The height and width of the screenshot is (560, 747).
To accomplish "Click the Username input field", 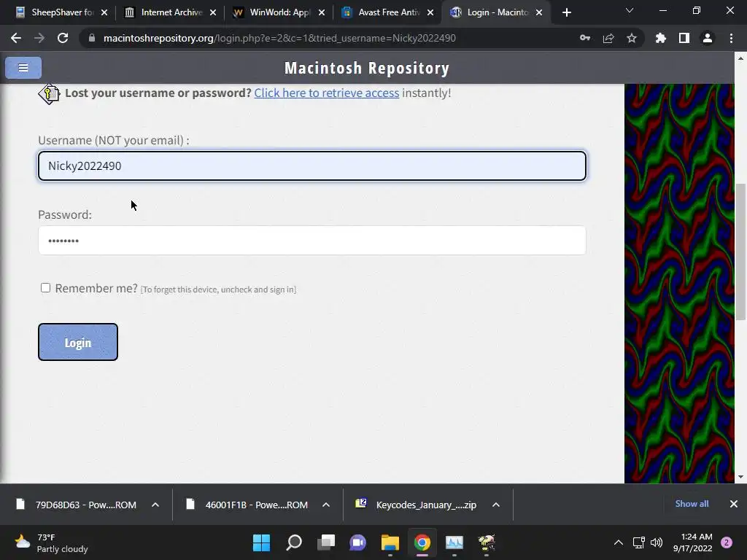I will 312,166.
